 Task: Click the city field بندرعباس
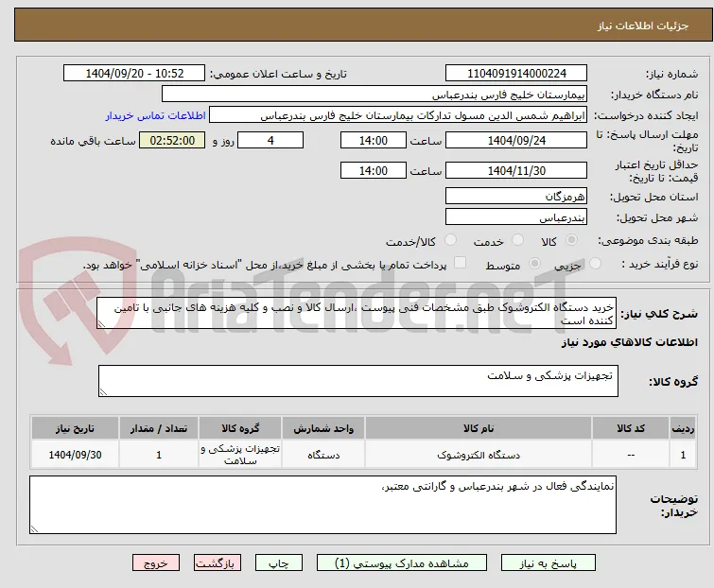[516, 217]
